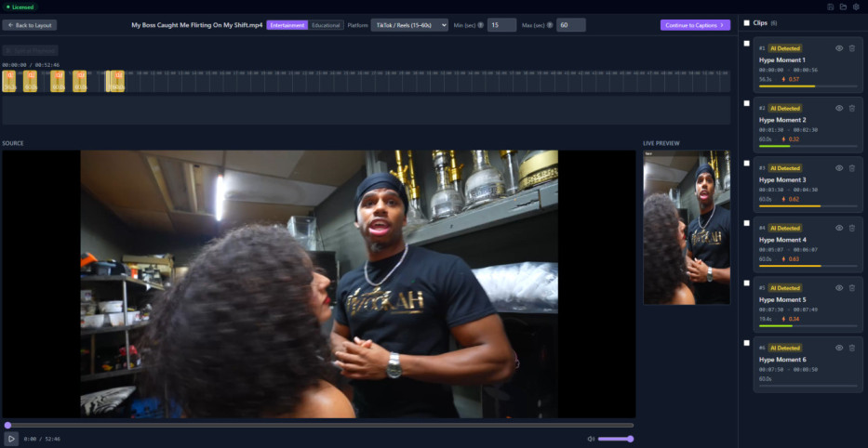Select the checkbox for clip #2
868x448 pixels.
pos(747,103)
